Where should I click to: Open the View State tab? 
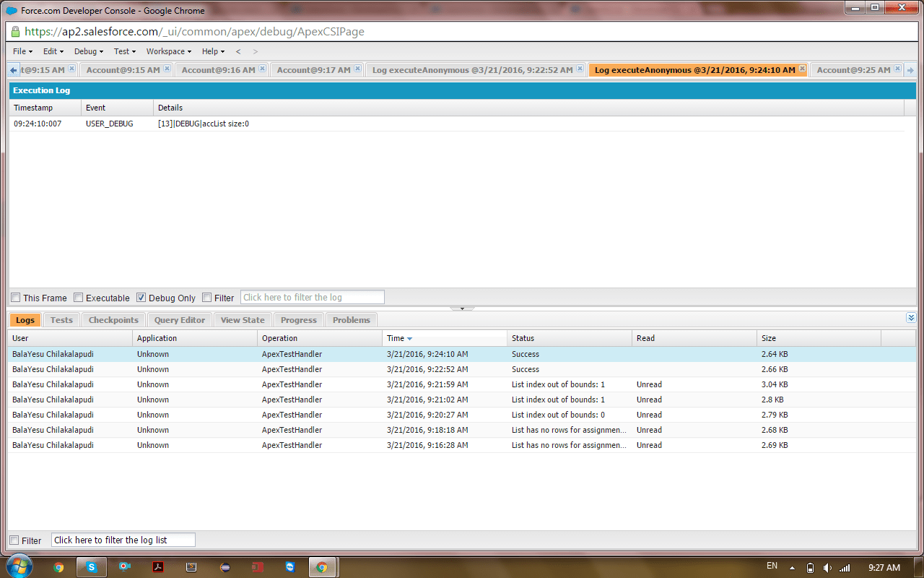tap(243, 320)
